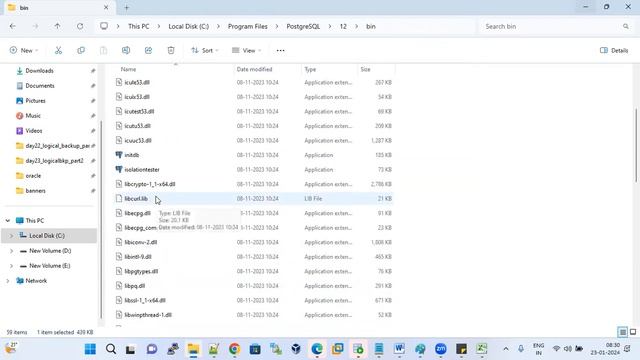
Task: Show hidden system tray icons
Action: [x=506, y=349]
